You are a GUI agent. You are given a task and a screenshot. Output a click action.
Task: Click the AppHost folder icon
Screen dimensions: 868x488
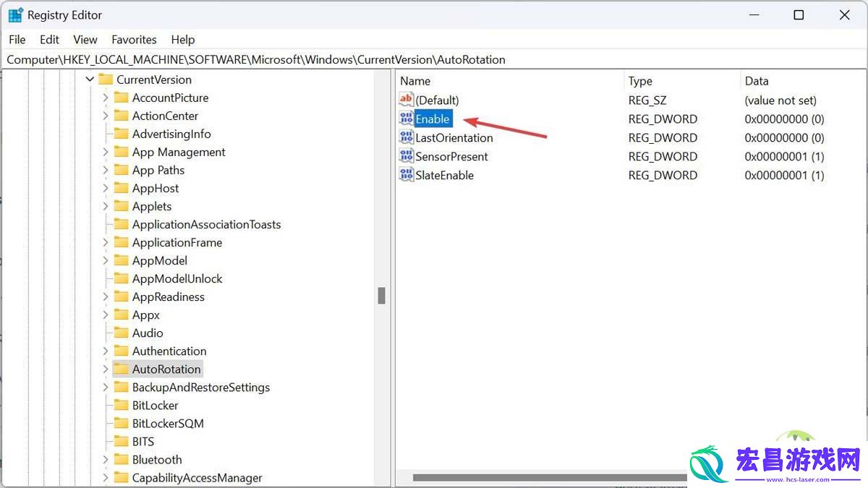121,188
